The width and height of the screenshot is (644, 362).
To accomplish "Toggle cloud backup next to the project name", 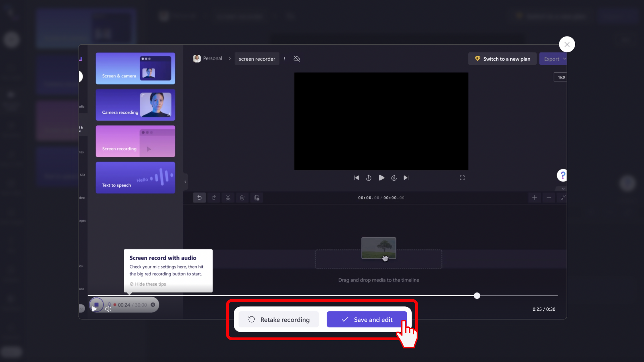I will (x=297, y=58).
